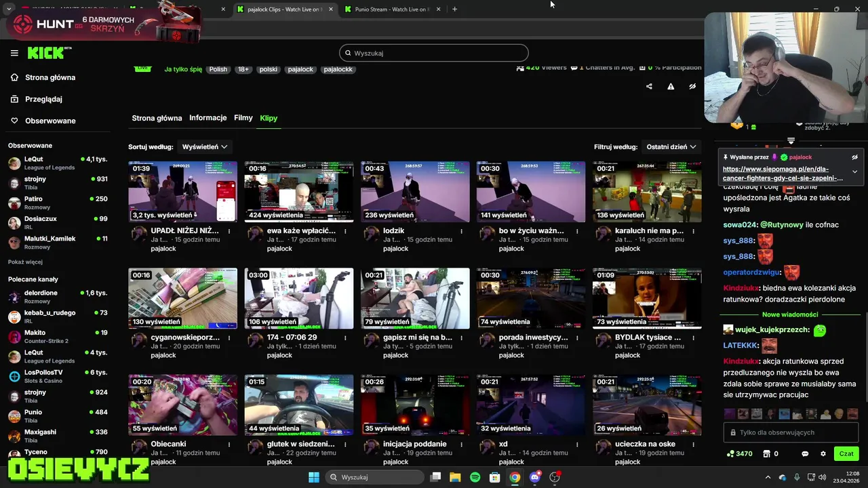Screen dimensions: 868x488
Task: Click the Kick search field 'Wyszukaj'
Action: click(434, 53)
